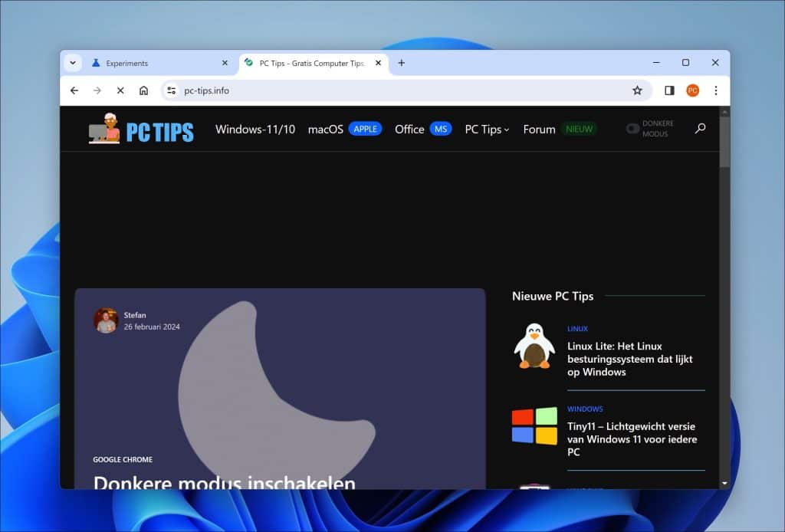
Task: Minimize the Chrome window
Action: pos(656,63)
